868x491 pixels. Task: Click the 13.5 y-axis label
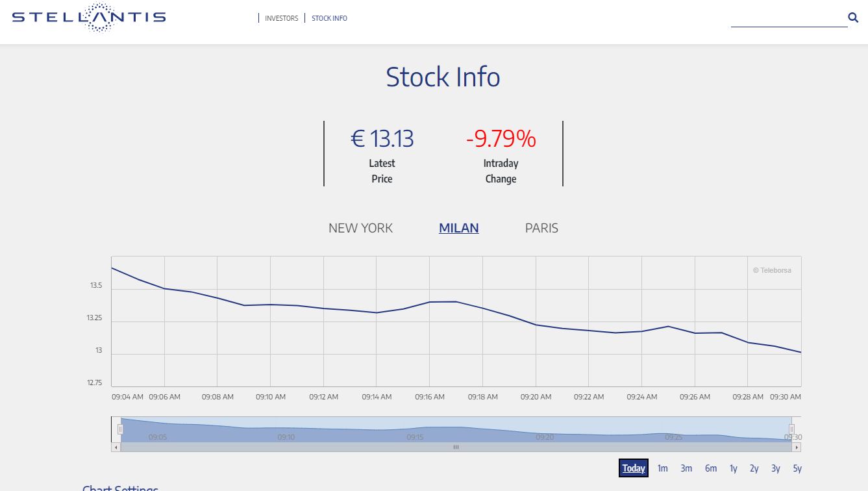(x=96, y=286)
